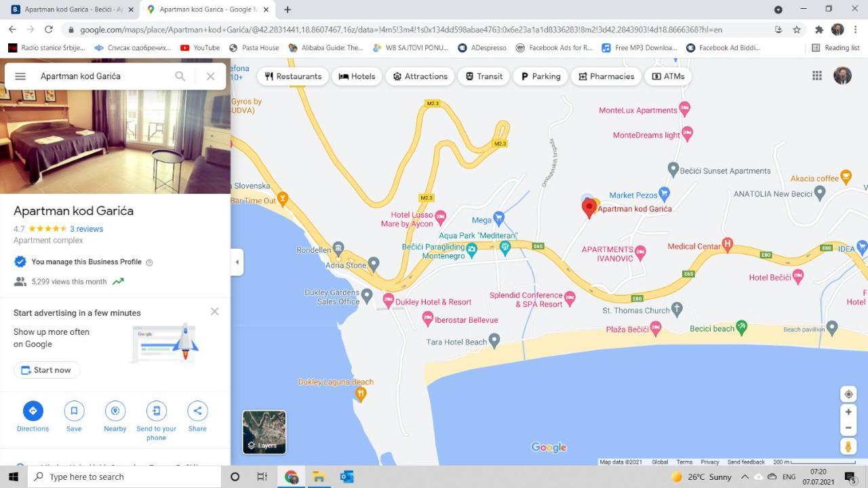Collapse the side panel arrow

pyautogui.click(x=237, y=262)
